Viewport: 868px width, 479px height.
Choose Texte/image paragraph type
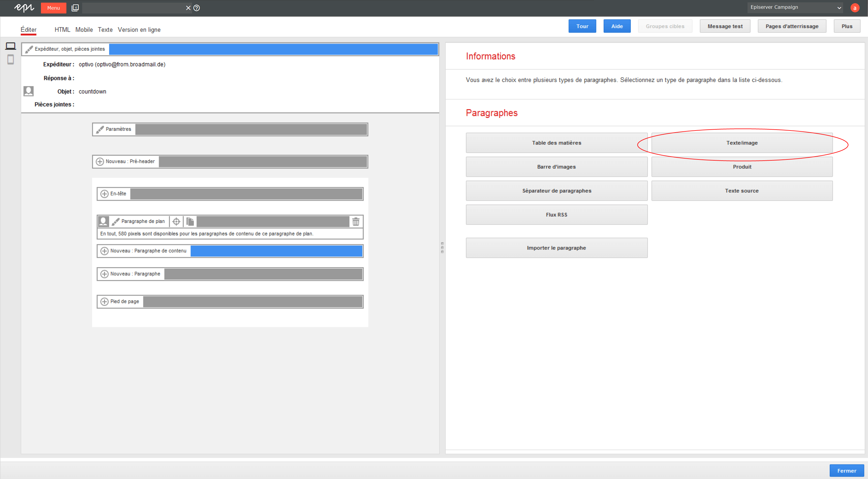click(x=742, y=143)
